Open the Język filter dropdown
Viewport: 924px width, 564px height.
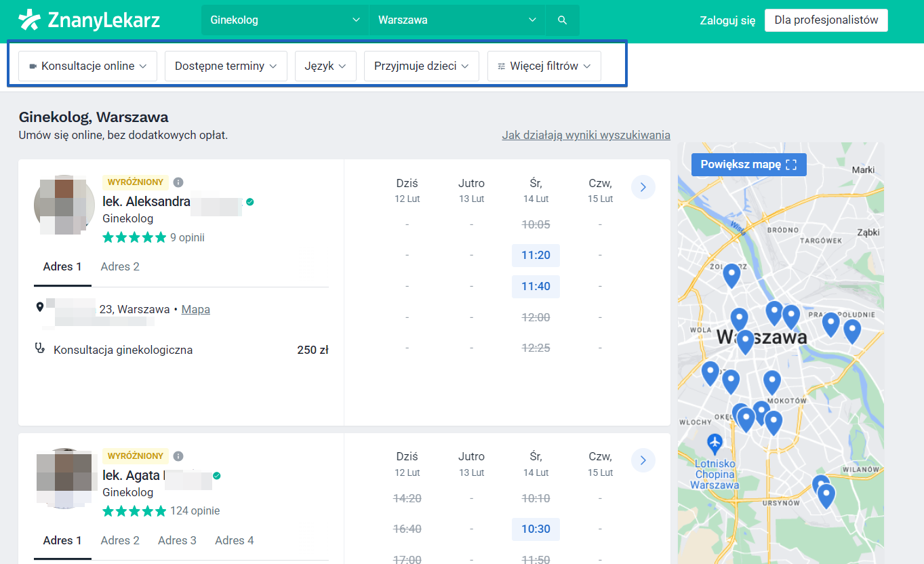tap(325, 66)
